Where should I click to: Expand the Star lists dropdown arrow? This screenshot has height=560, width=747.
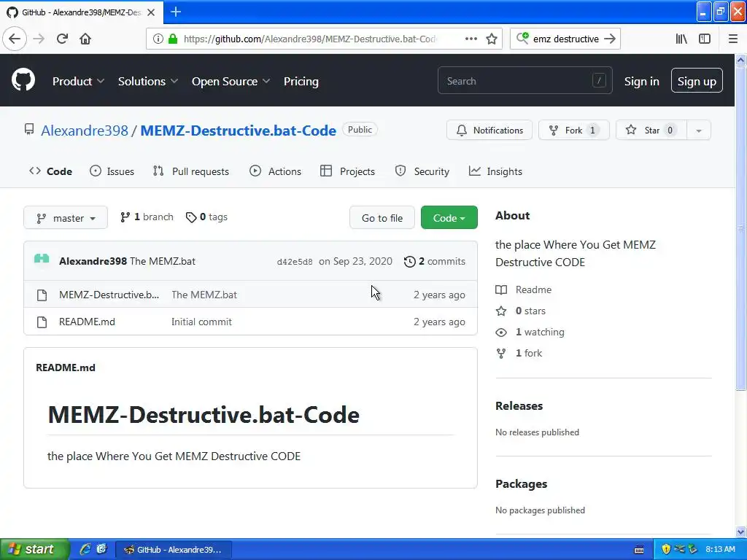(x=698, y=131)
